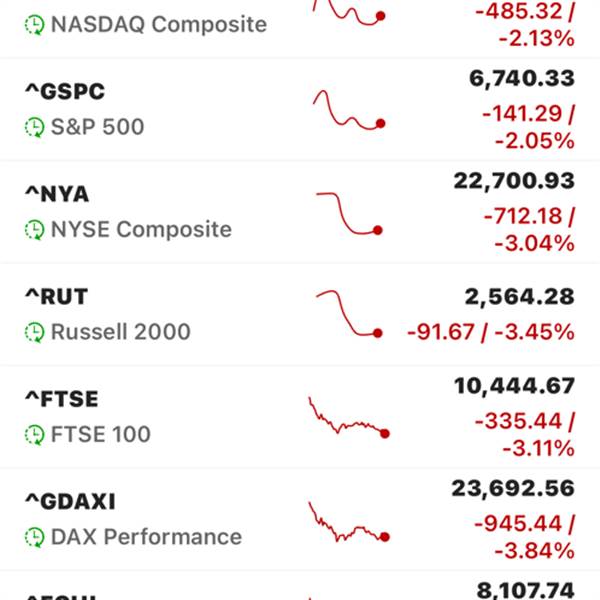
Task: Click the NASDAQ Composite sparkline chart
Action: coord(349,12)
